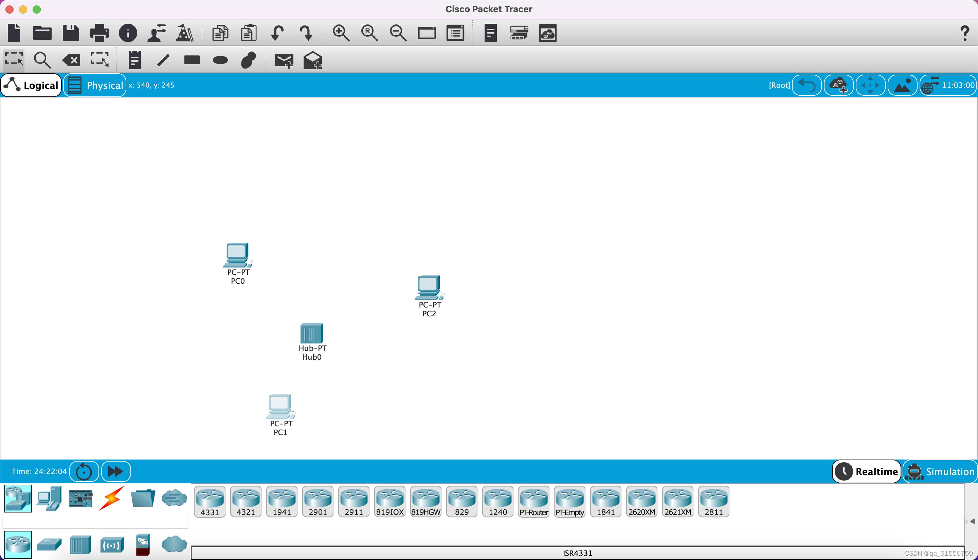Viewport: 978px width, 560px height.
Task: Switch to Simulation mode
Action: (x=940, y=471)
